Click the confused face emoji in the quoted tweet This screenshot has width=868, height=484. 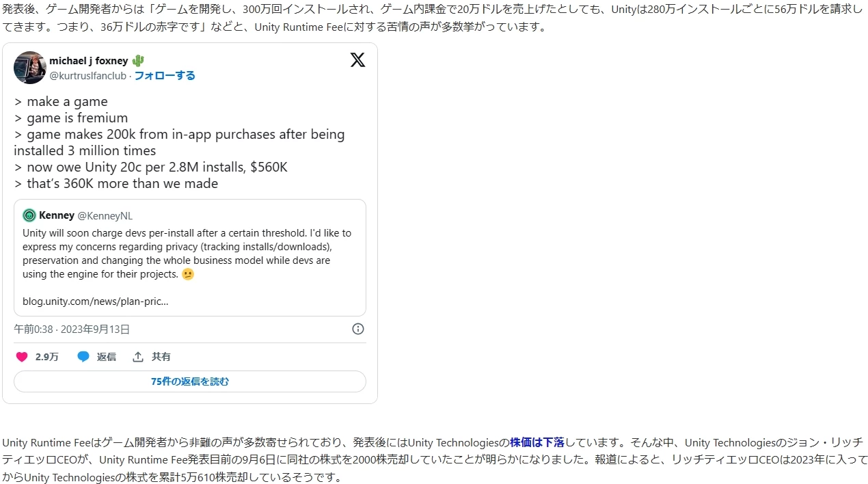pyautogui.click(x=188, y=274)
